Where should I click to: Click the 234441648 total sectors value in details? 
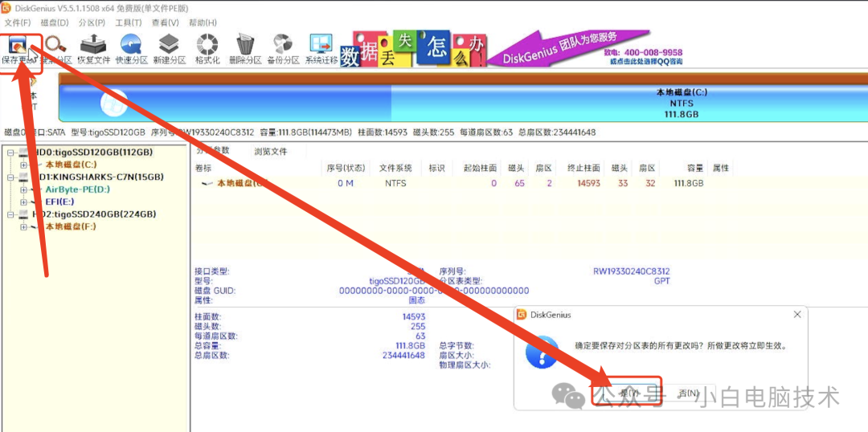coord(403,355)
